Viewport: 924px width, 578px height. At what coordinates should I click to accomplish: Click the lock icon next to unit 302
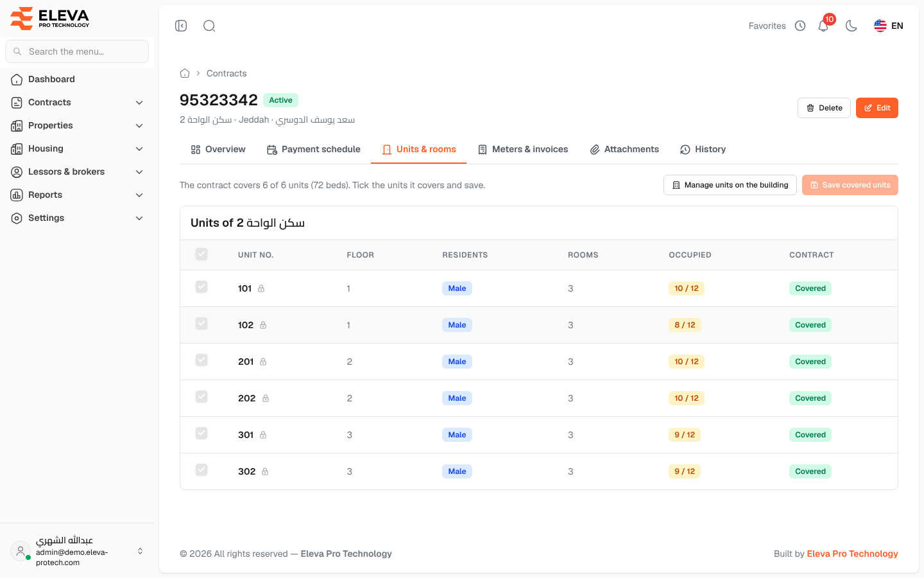[x=265, y=471]
